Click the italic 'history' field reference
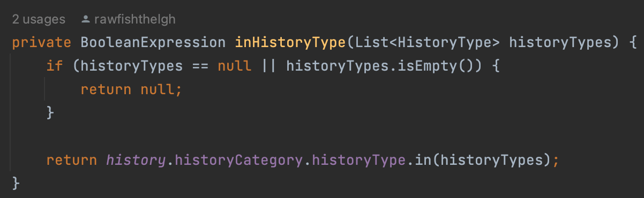The width and height of the screenshot is (644, 198). pos(136,159)
